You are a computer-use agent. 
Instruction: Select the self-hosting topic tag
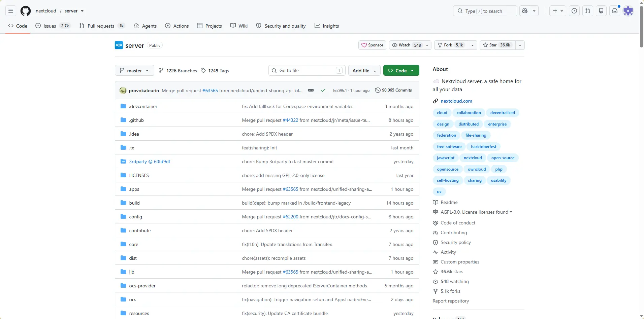tap(448, 180)
